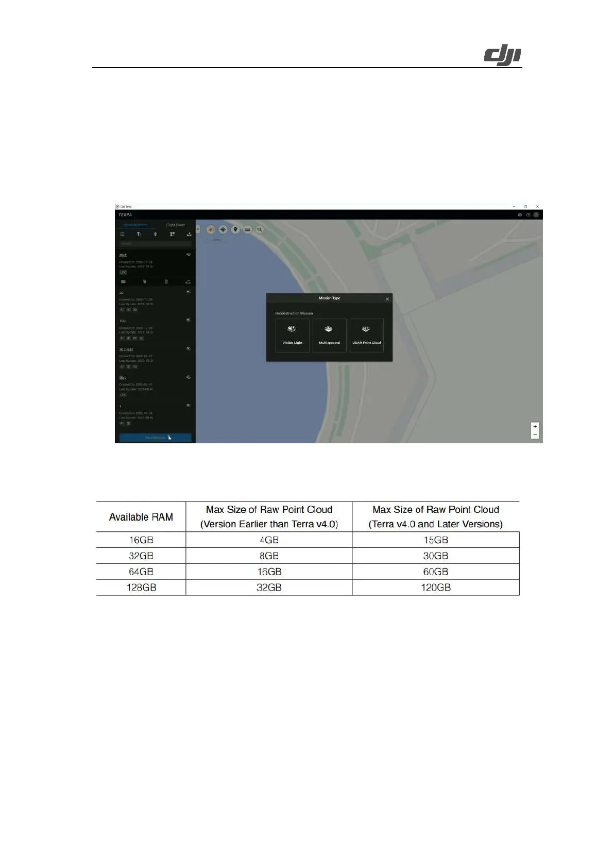
Task: Click the 128GB table cell
Action: tap(141, 588)
